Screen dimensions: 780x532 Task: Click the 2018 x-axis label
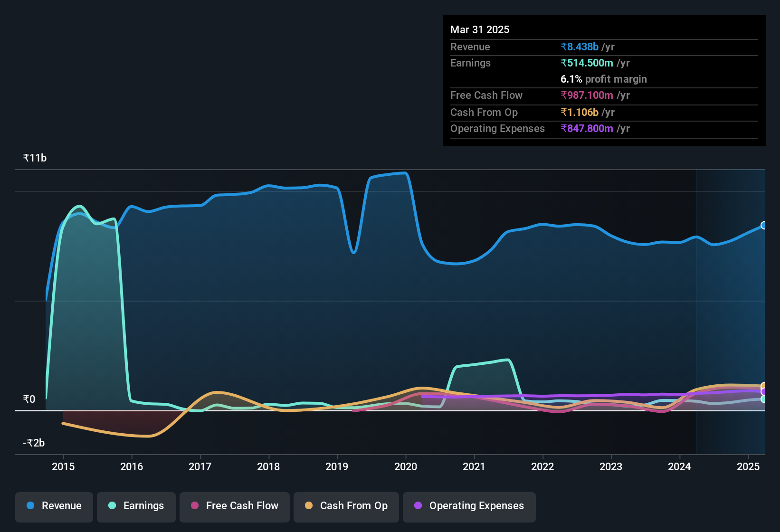[268, 466]
